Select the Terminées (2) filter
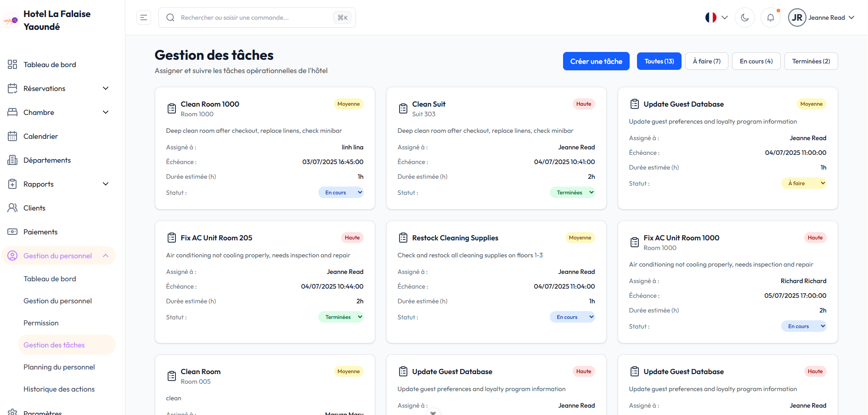Image resolution: width=868 pixels, height=415 pixels. [811, 61]
